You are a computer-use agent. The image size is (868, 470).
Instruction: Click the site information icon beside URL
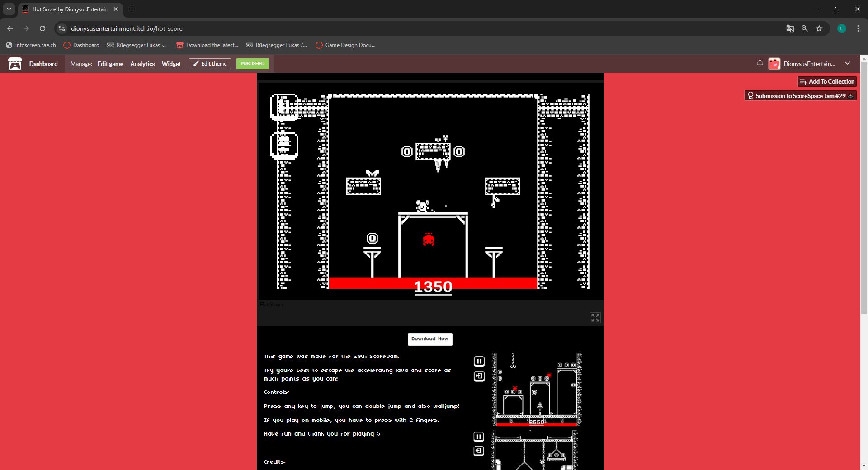click(62, 28)
